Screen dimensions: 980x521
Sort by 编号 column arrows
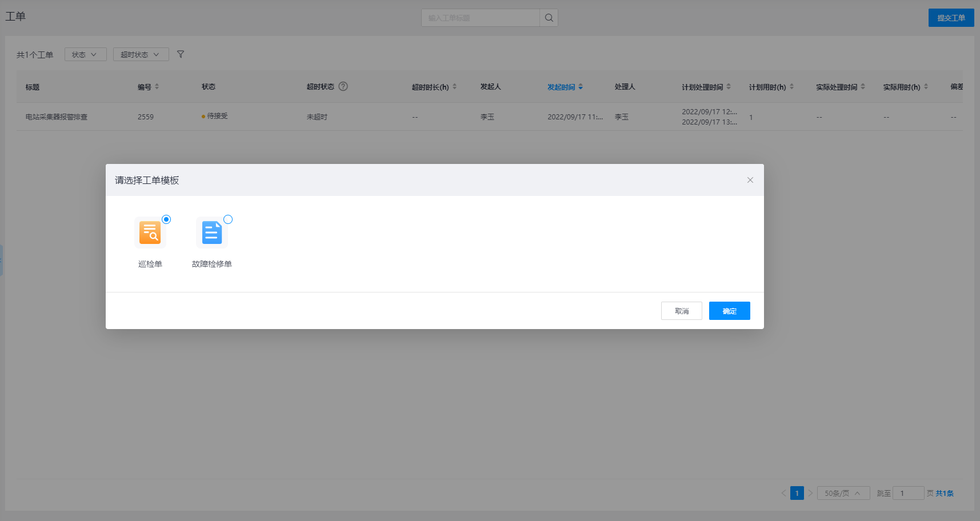(157, 87)
